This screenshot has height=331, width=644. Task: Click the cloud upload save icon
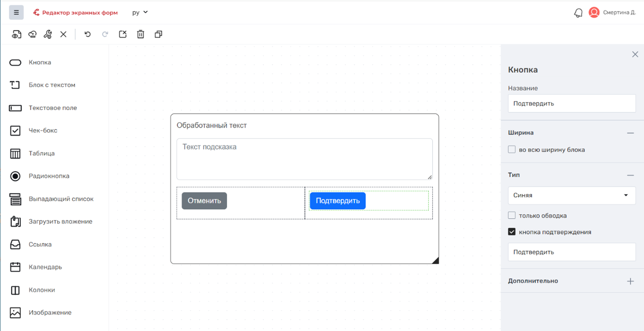(x=32, y=34)
